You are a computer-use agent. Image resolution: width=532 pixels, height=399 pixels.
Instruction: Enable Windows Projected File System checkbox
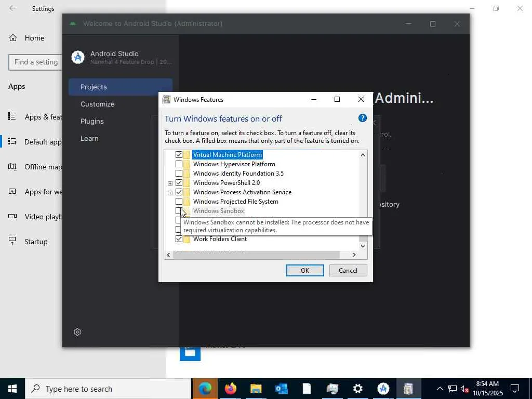click(x=179, y=202)
